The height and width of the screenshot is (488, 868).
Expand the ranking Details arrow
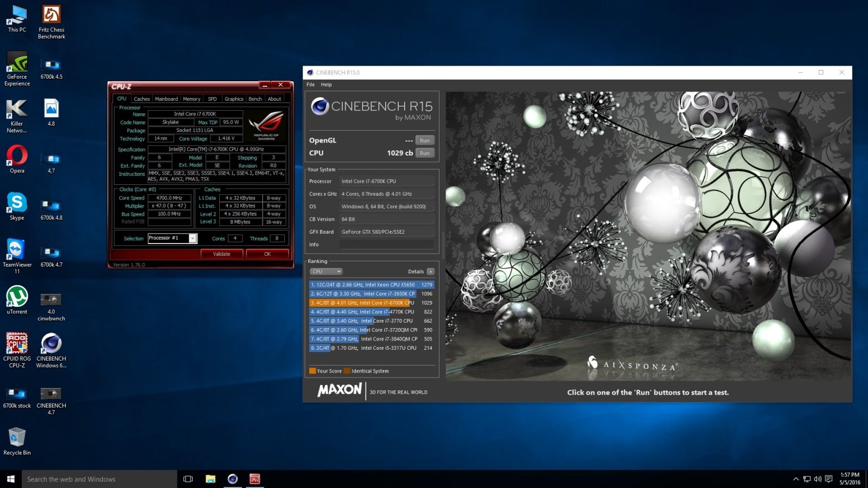tap(431, 272)
